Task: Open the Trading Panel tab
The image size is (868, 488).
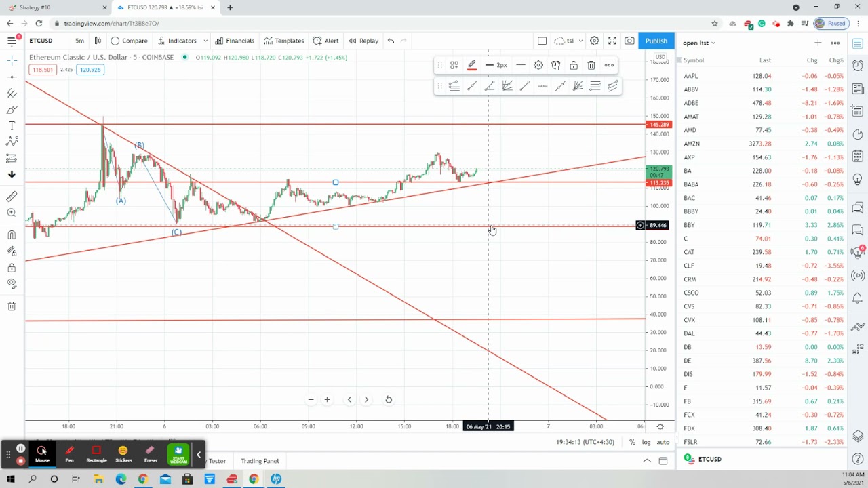Action: 260,461
